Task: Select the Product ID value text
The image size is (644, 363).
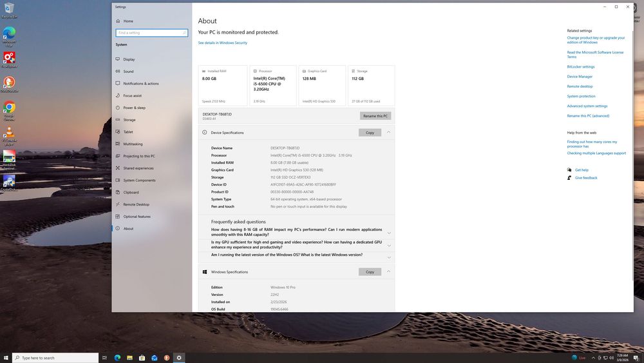Action: (292, 192)
